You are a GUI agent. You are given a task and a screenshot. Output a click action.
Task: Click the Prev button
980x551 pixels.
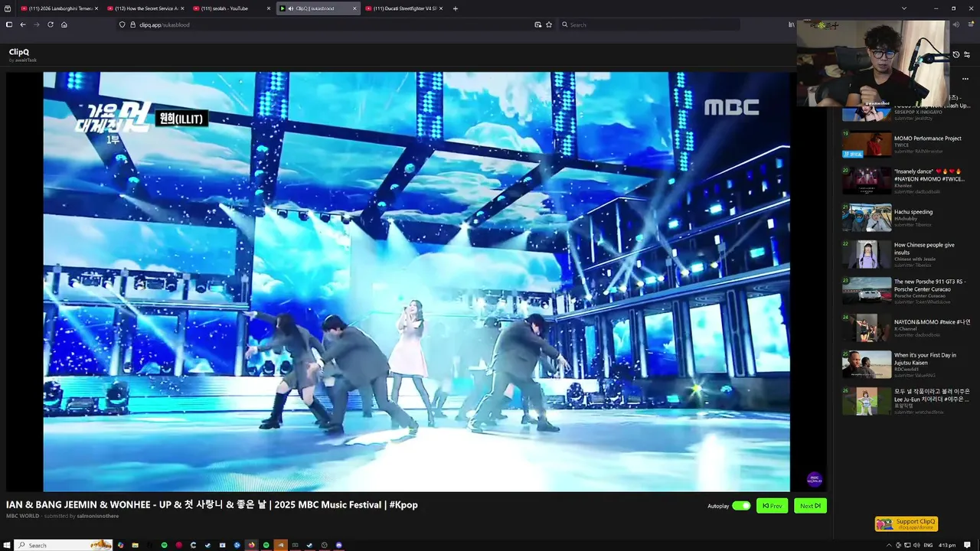click(x=772, y=506)
